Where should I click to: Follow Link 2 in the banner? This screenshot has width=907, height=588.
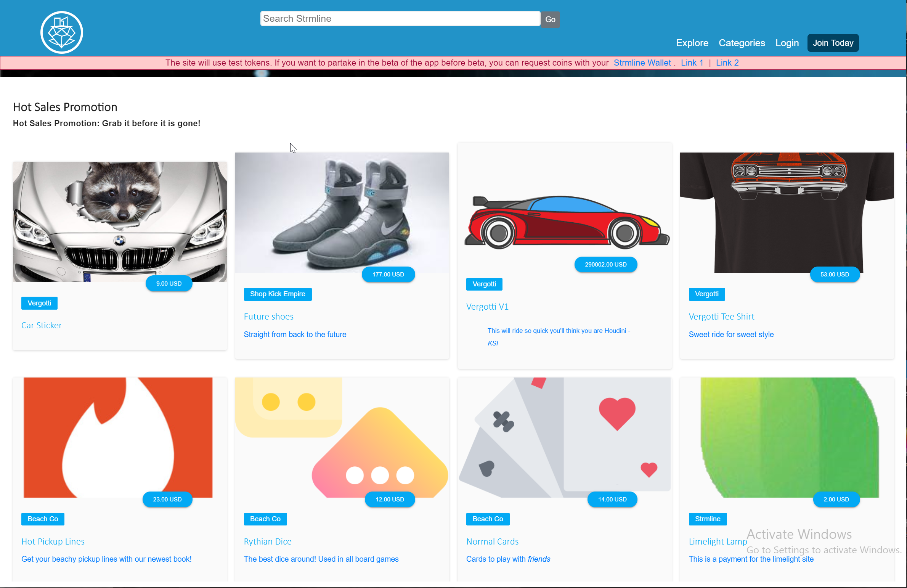coord(727,63)
